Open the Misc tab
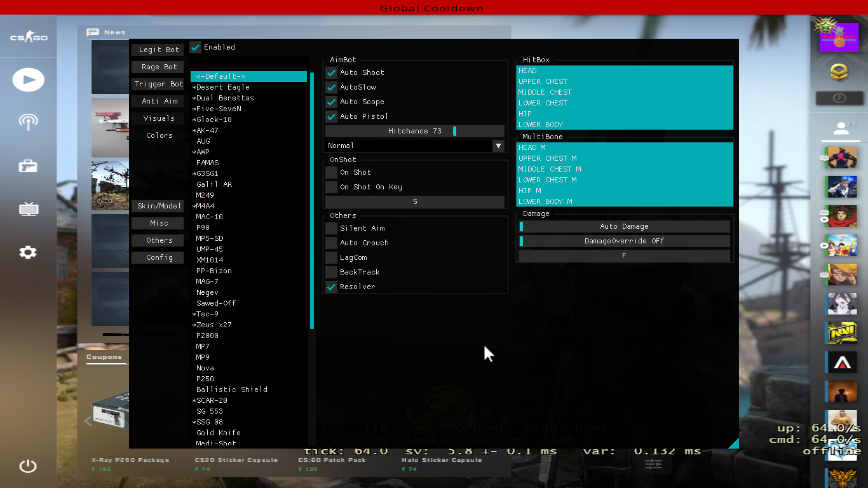The height and width of the screenshot is (488, 868). (158, 223)
